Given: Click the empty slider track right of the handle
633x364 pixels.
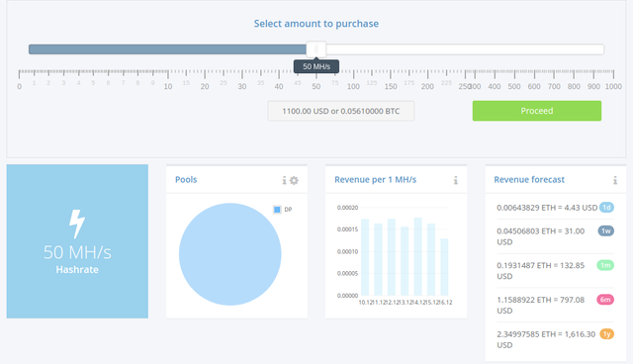Looking at the screenshot, I should coord(465,49).
